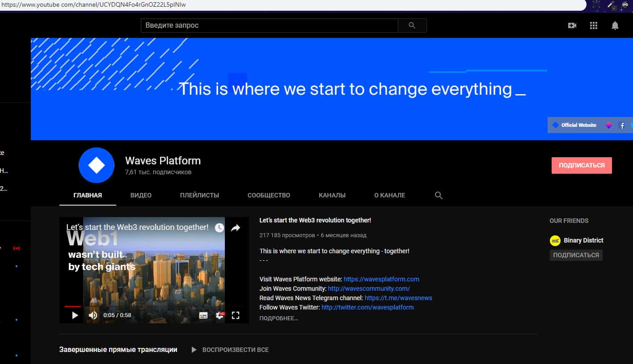
Task: Click the search magnifier button
Action: 412,25
